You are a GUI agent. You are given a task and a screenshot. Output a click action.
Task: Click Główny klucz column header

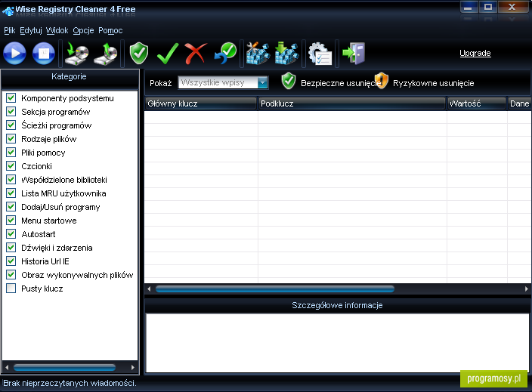click(200, 103)
